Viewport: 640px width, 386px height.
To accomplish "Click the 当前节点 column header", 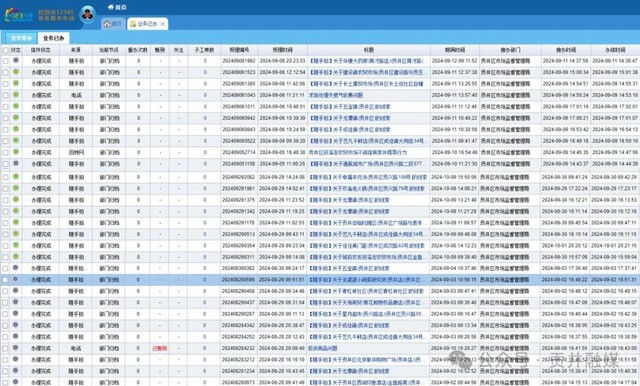I will coord(109,50).
